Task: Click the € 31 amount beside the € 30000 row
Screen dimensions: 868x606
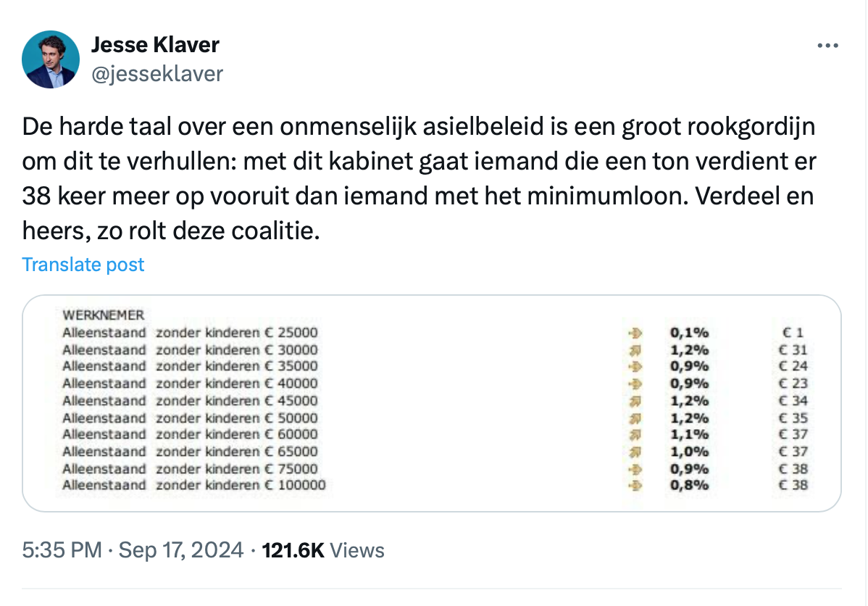Action: click(x=793, y=350)
